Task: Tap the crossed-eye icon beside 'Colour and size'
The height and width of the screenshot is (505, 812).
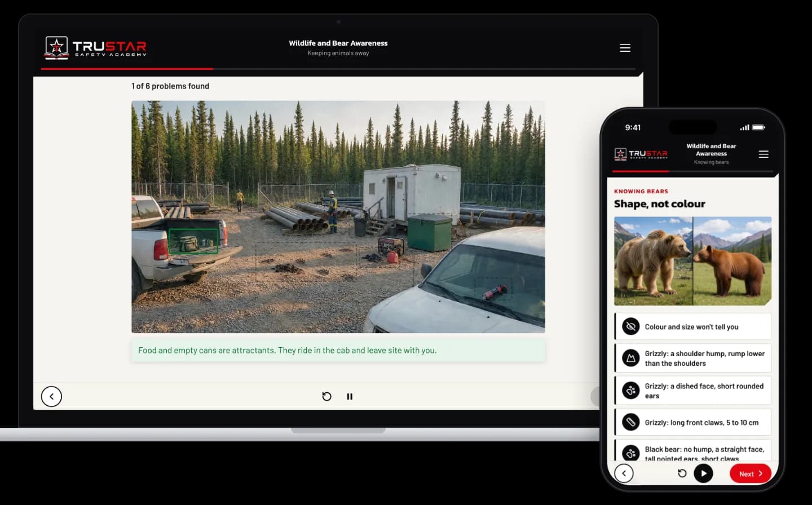Action: coord(631,326)
